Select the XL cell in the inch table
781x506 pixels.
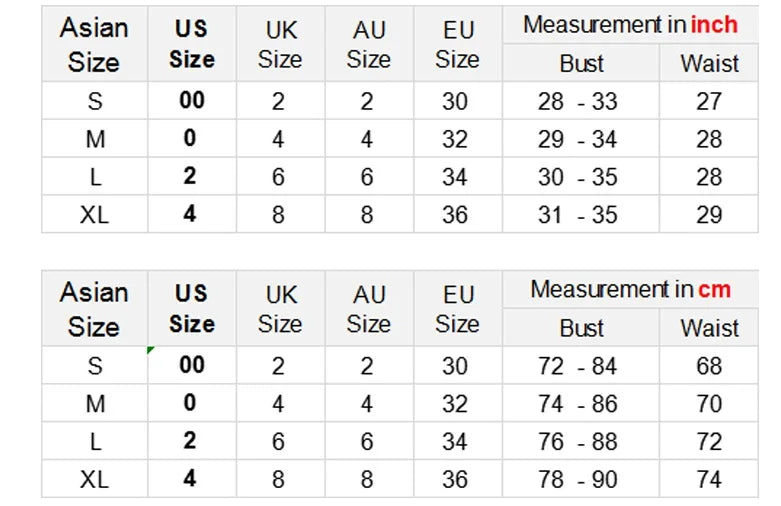94,214
